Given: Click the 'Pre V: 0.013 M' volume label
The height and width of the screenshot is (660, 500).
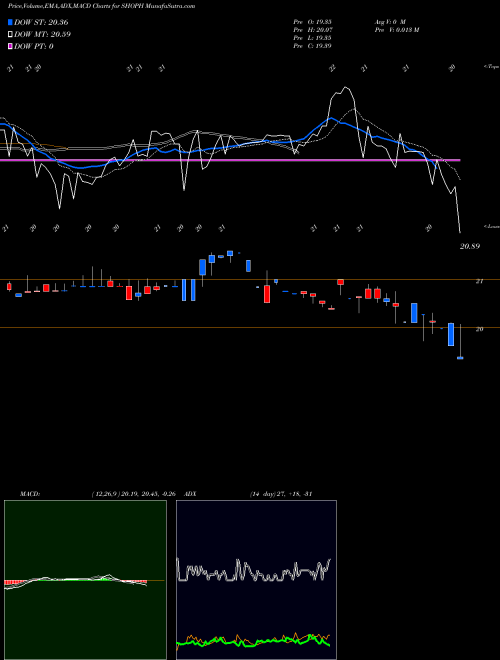Looking at the screenshot, I should pyautogui.click(x=397, y=30).
